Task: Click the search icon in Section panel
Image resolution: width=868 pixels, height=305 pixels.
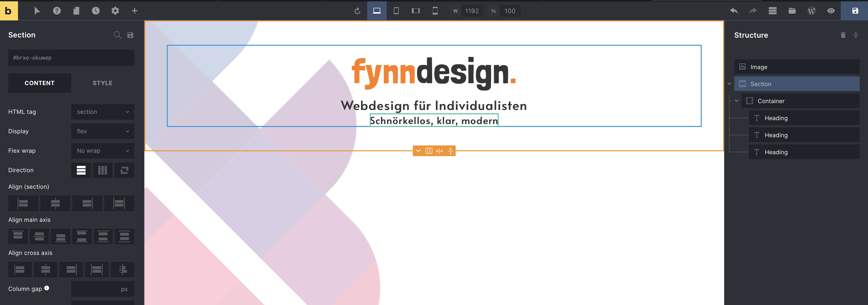Action: tap(117, 35)
